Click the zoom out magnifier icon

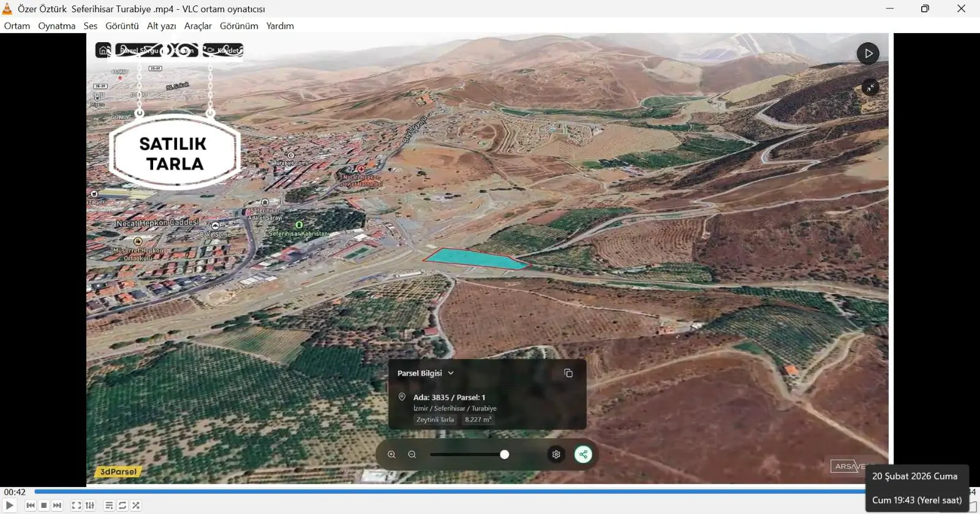[412, 455]
